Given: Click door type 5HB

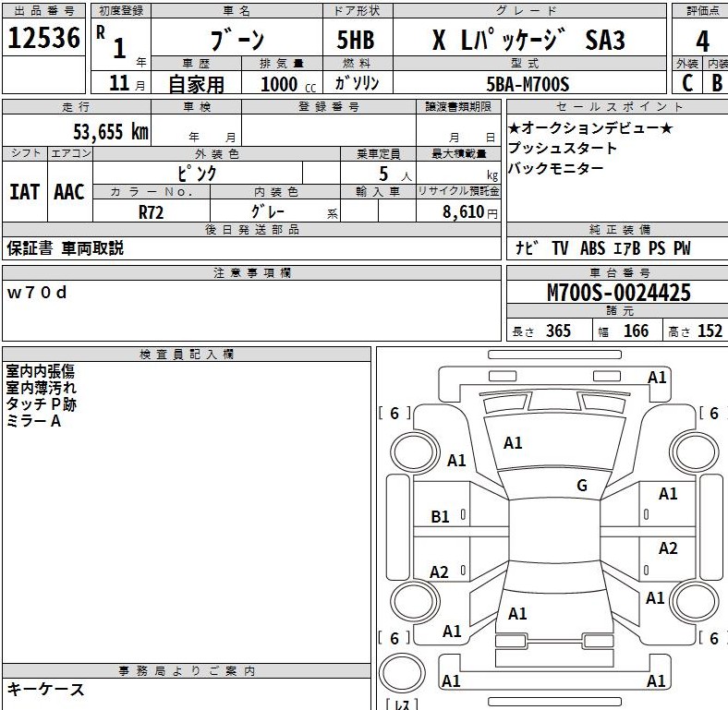Looking at the screenshot, I should tap(356, 40).
